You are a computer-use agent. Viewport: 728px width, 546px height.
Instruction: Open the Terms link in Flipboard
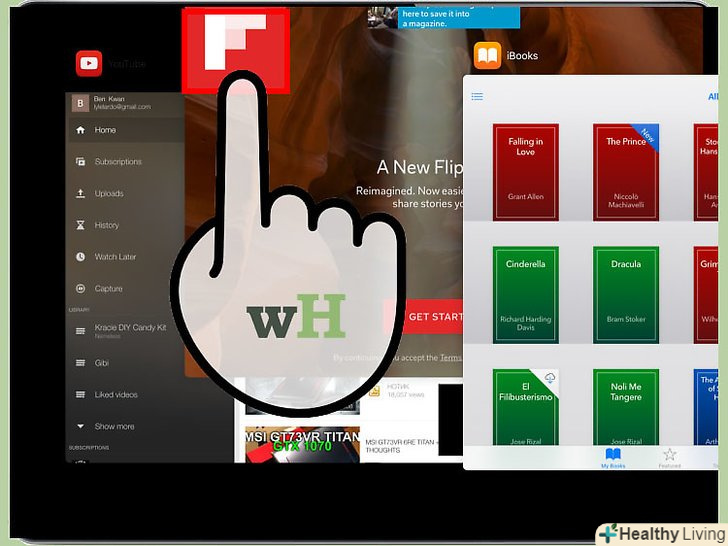click(450, 358)
